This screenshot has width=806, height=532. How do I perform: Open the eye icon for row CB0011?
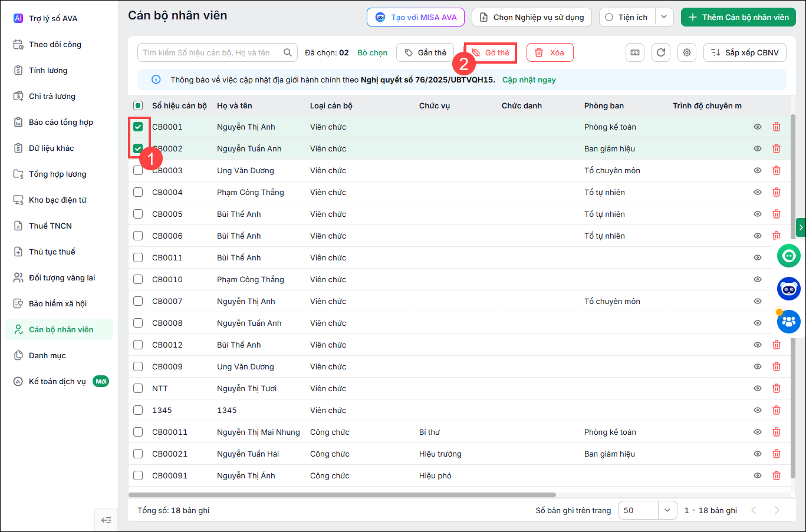(758, 257)
